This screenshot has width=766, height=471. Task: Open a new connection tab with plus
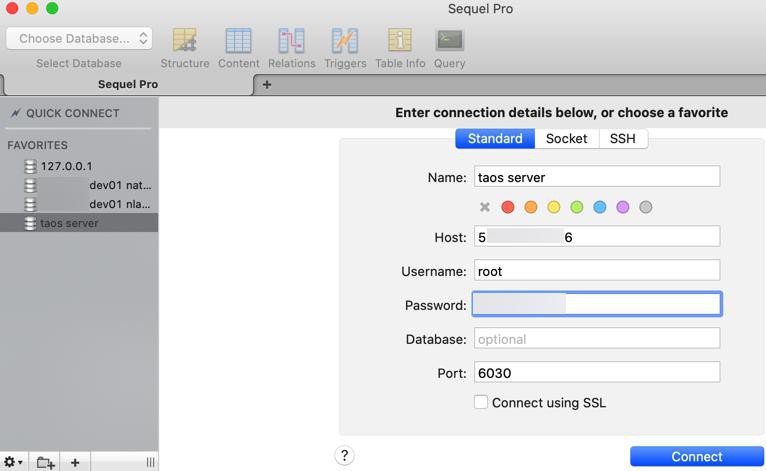tap(267, 85)
